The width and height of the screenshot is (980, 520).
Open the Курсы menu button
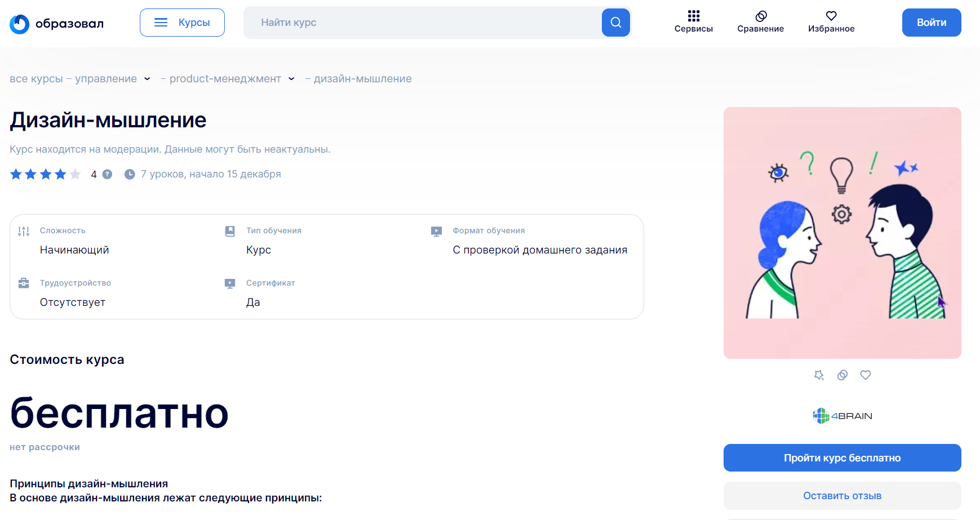pos(182,23)
